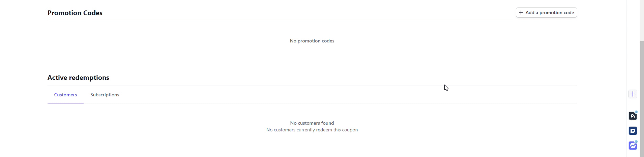Select the Customers tab

tap(65, 95)
